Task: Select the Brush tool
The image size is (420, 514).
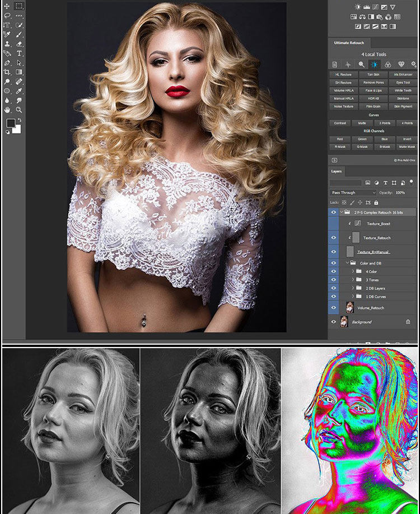Action: click(x=19, y=34)
